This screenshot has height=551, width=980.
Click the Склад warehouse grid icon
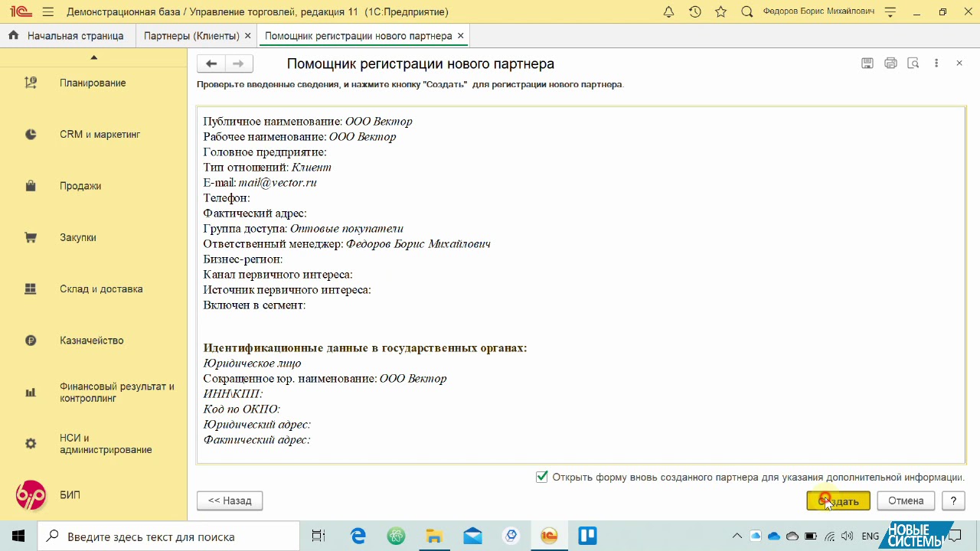point(31,289)
